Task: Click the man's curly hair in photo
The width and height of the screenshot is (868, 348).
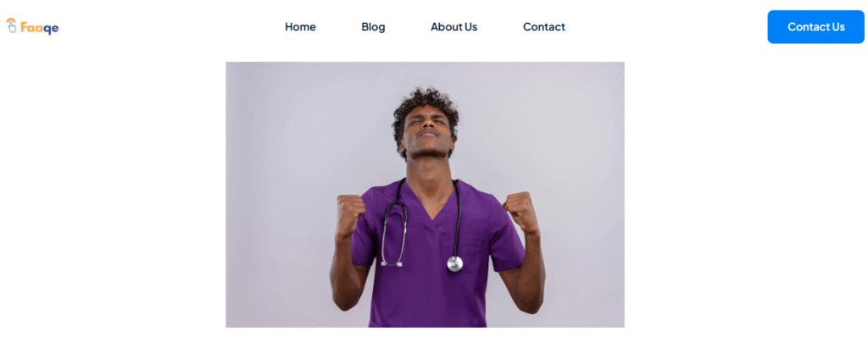Action: 426,108
